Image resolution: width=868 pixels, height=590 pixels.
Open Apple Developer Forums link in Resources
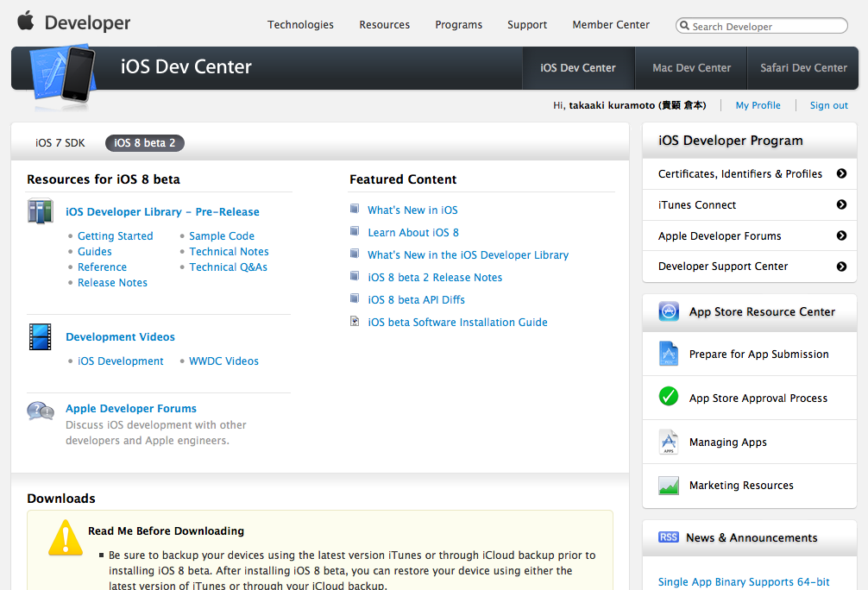131,409
